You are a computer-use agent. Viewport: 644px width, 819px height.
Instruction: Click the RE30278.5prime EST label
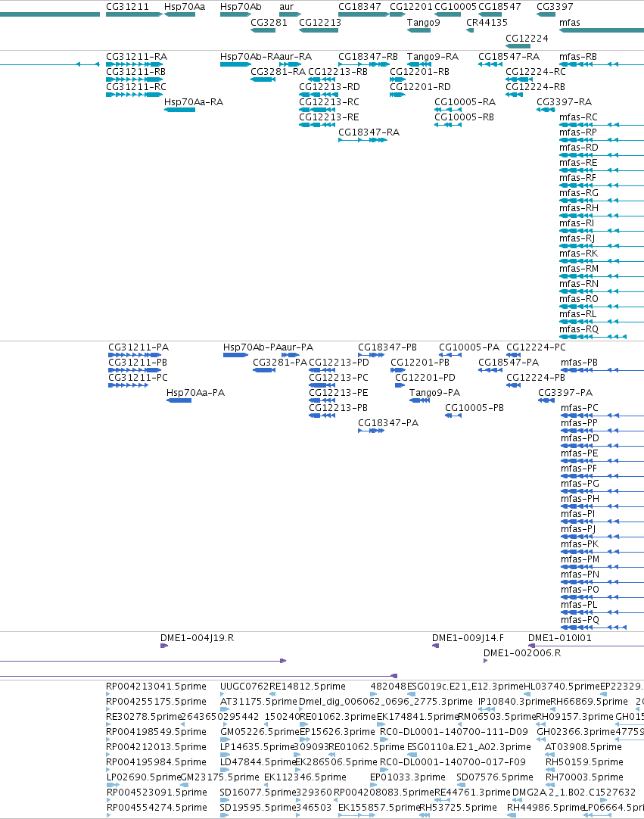click(x=144, y=717)
